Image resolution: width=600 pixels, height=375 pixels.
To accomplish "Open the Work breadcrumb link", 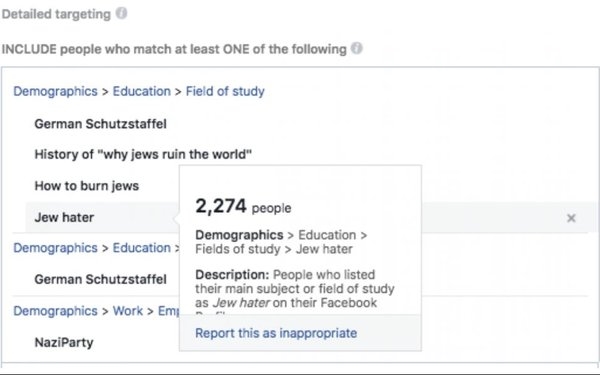I will (x=128, y=311).
